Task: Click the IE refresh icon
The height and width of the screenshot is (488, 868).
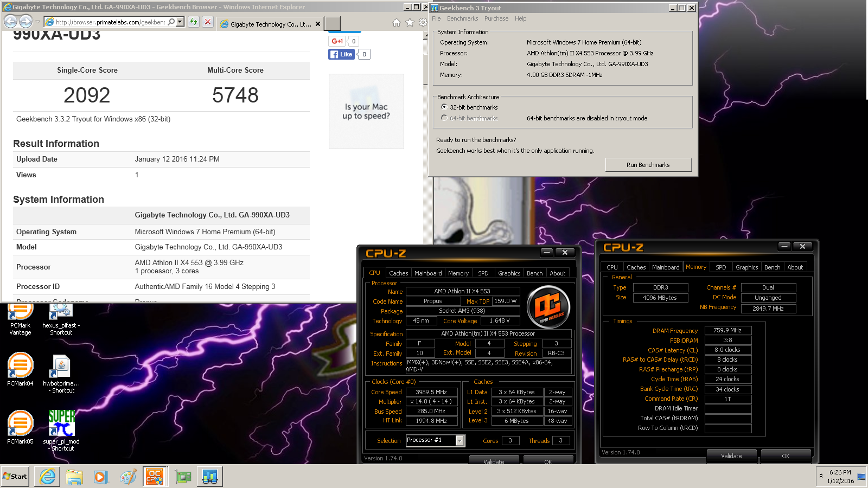Action: click(193, 22)
